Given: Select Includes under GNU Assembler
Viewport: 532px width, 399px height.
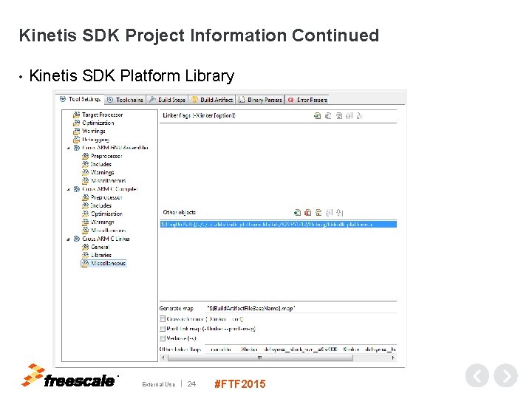Looking at the screenshot, I should coord(101,164).
